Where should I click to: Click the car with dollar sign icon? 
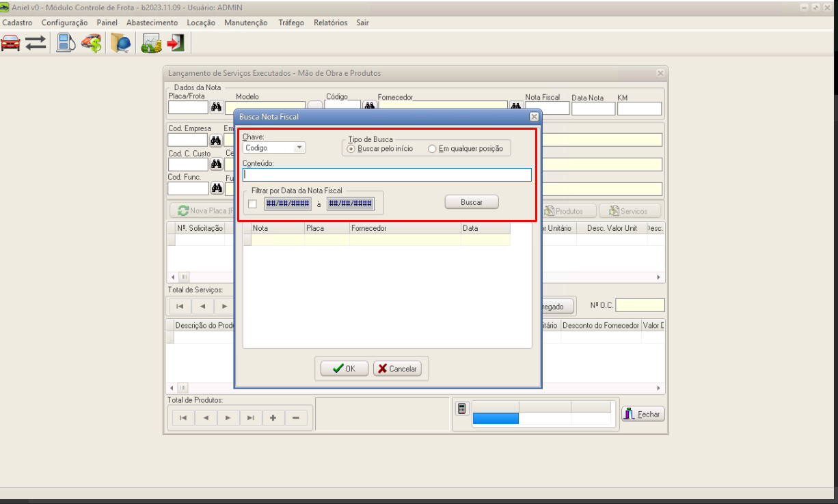pos(91,43)
